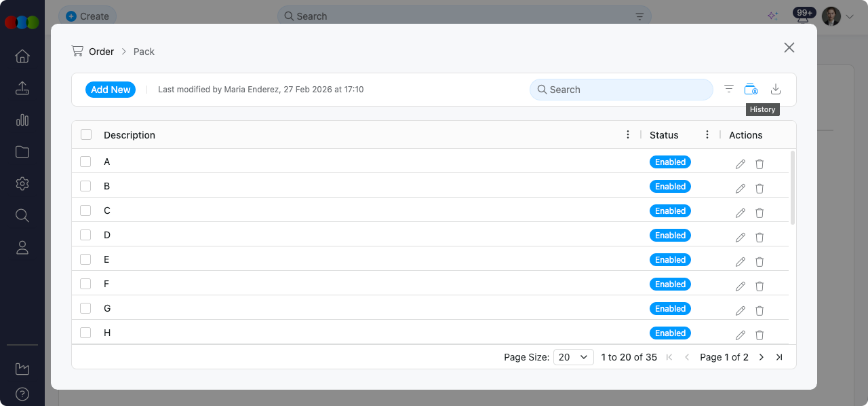Open the filter icon beside table search

pyautogui.click(x=729, y=89)
